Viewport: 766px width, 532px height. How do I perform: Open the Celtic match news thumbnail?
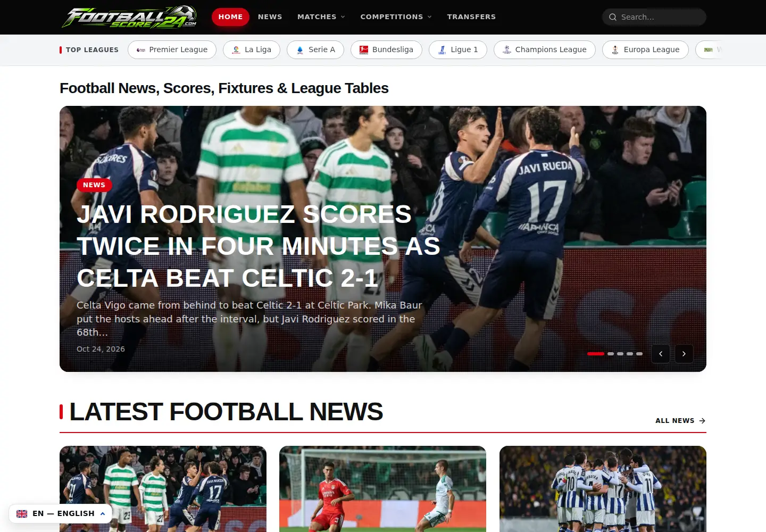tap(163, 489)
